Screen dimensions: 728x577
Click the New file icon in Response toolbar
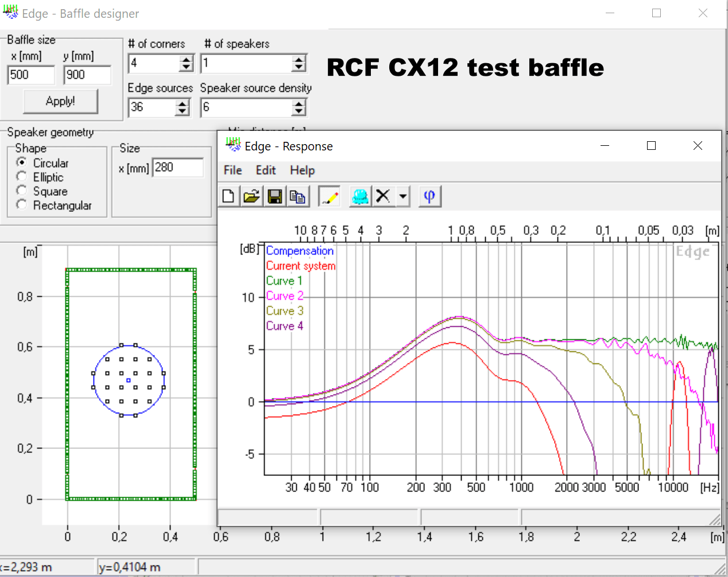229,196
